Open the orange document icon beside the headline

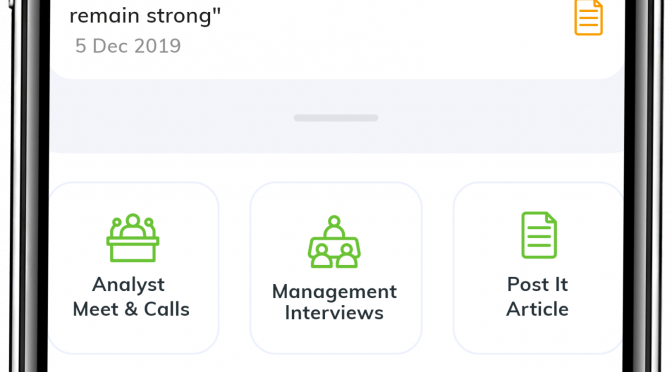click(x=588, y=18)
